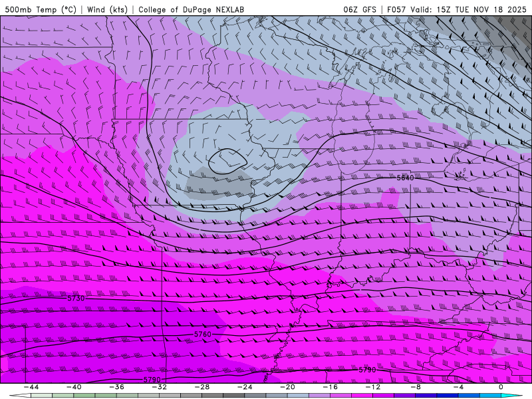The width and height of the screenshot is (532, 399).
Task: Click the 5790 contour label near Texas border
Action: (x=152, y=380)
